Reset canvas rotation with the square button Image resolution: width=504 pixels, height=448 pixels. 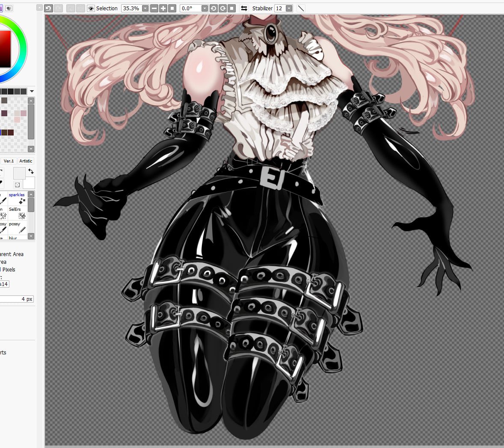(x=231, y=9)
